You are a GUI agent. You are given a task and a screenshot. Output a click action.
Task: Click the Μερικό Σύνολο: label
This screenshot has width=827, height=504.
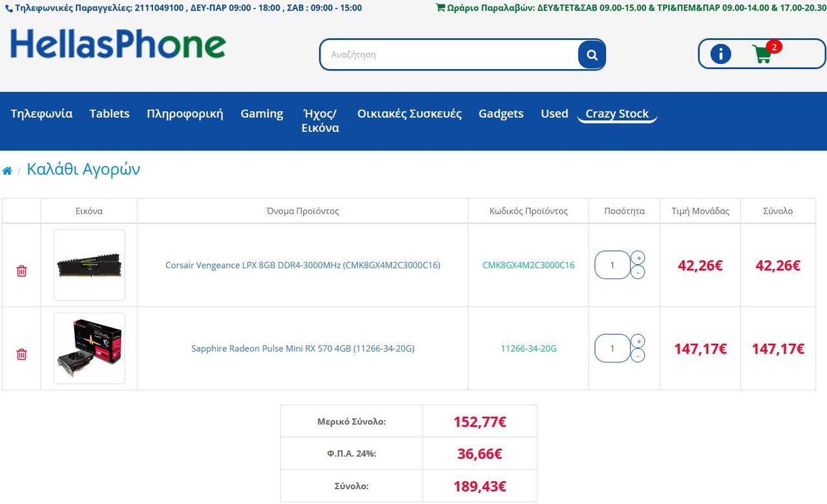[x=351, y=421]
